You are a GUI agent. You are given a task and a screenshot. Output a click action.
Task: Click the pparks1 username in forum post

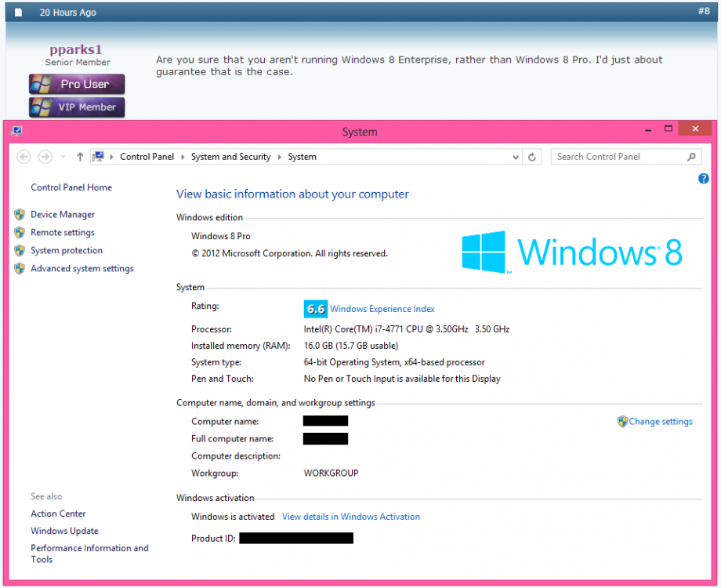pyautogui.click(x=76, y=49)
